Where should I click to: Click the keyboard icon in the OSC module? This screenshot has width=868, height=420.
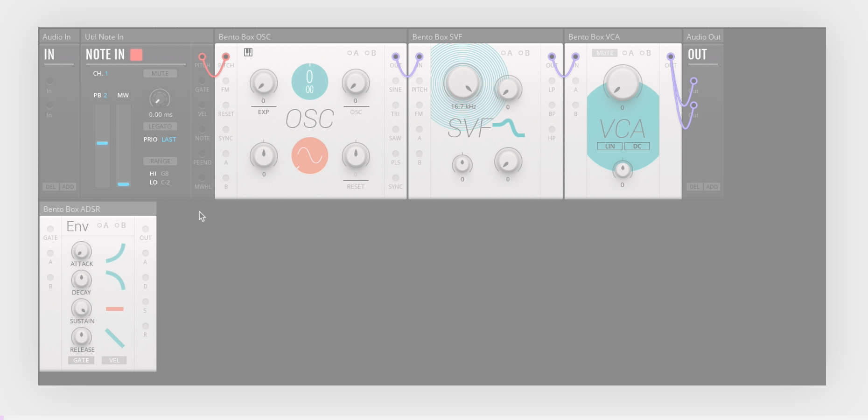click(x=248, y=52)
